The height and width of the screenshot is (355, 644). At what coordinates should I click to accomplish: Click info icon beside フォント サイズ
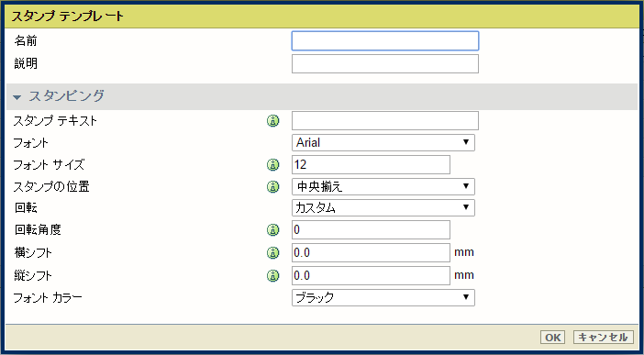coord(272,165)
